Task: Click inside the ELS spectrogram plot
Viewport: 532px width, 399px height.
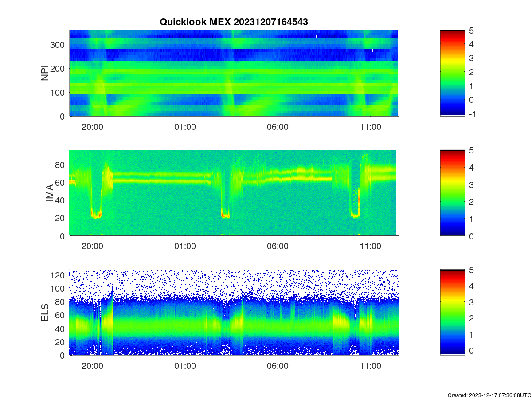Action: (x=234, y=312)
